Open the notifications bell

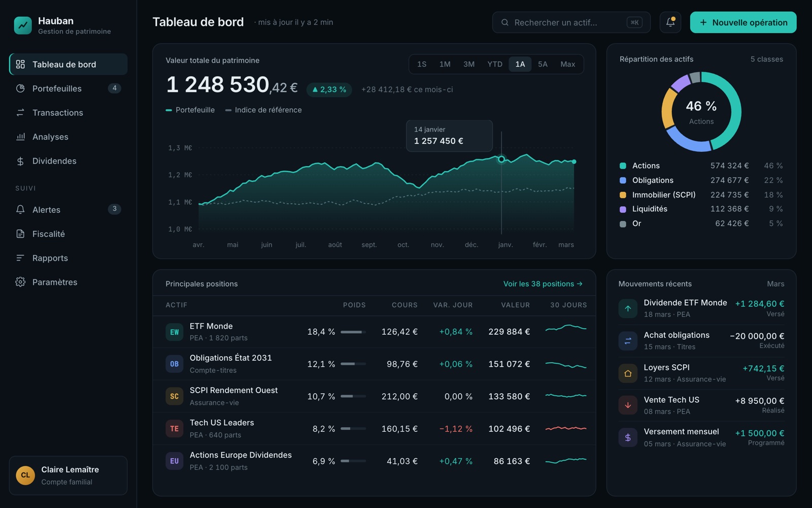point(670,22)
